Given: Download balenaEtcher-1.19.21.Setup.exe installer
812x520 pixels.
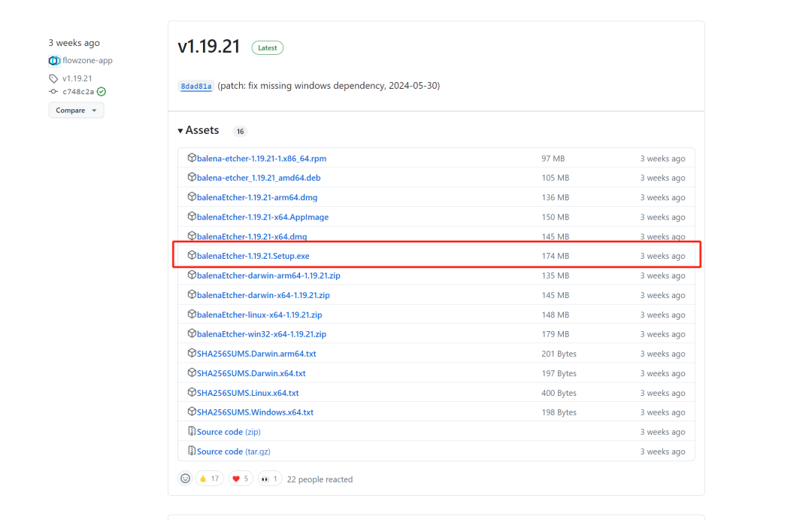Looking at the screenshot, I should click(253, 256).
